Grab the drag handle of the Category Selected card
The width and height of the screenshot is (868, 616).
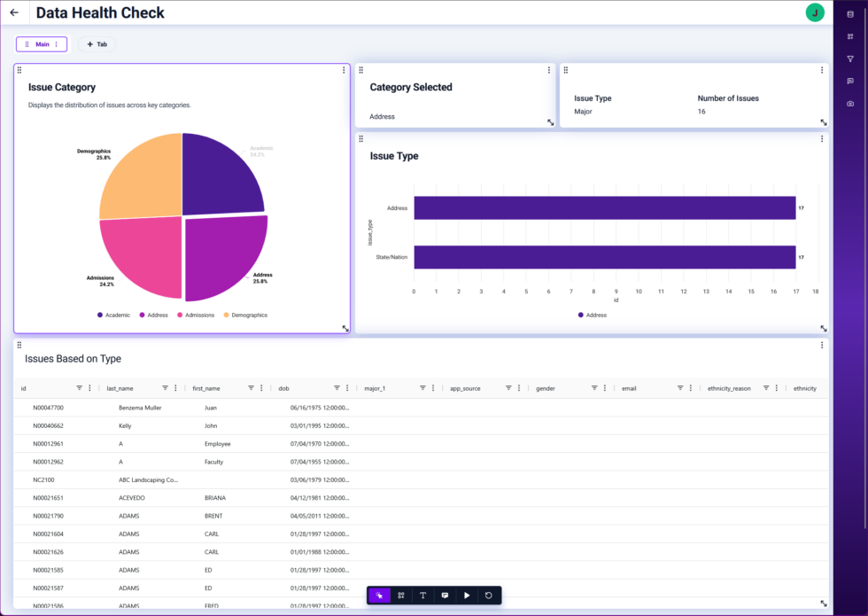click(x=361, y=70)
